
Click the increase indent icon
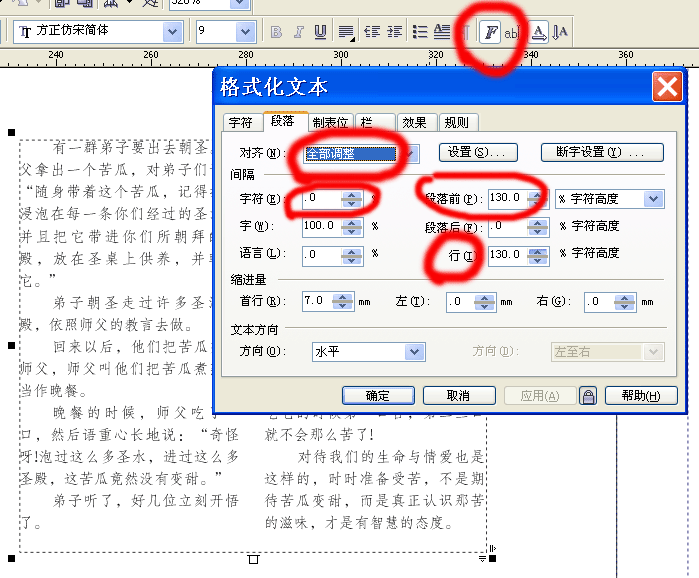(x=394, y=32)
